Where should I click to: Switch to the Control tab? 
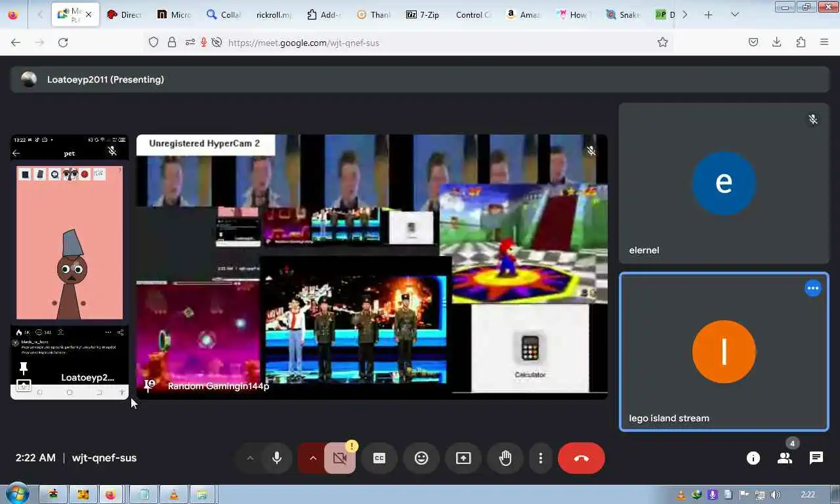(473, 14)
